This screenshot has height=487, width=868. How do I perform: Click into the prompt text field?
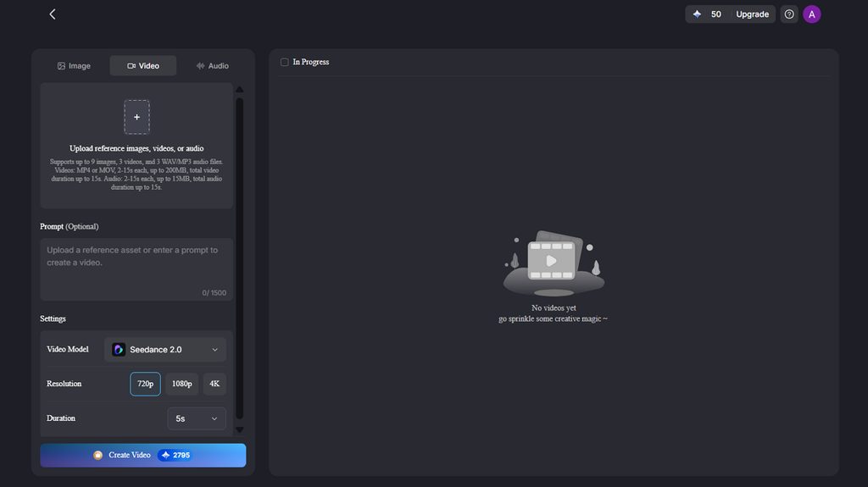136,269
